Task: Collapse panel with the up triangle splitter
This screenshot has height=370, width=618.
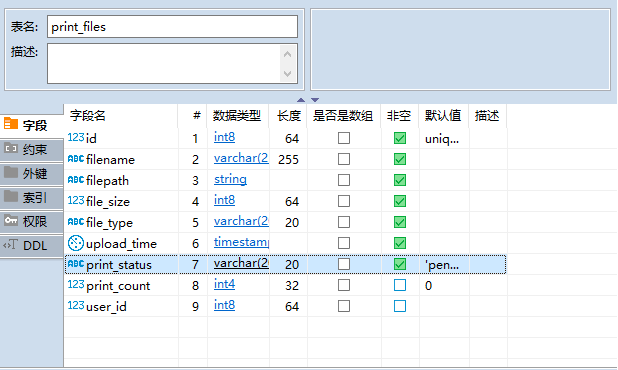Action: (x=301, y=100)
